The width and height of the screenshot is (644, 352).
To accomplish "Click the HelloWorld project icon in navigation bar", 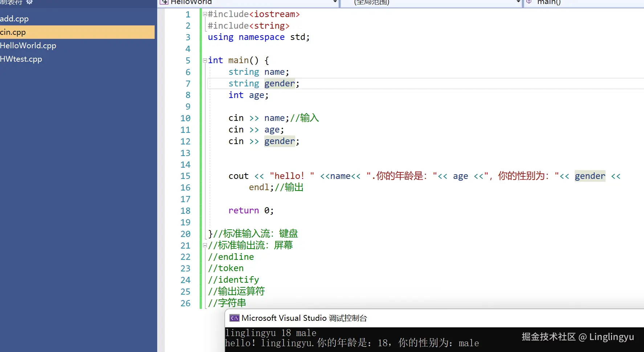I will (x=164, y=2).
